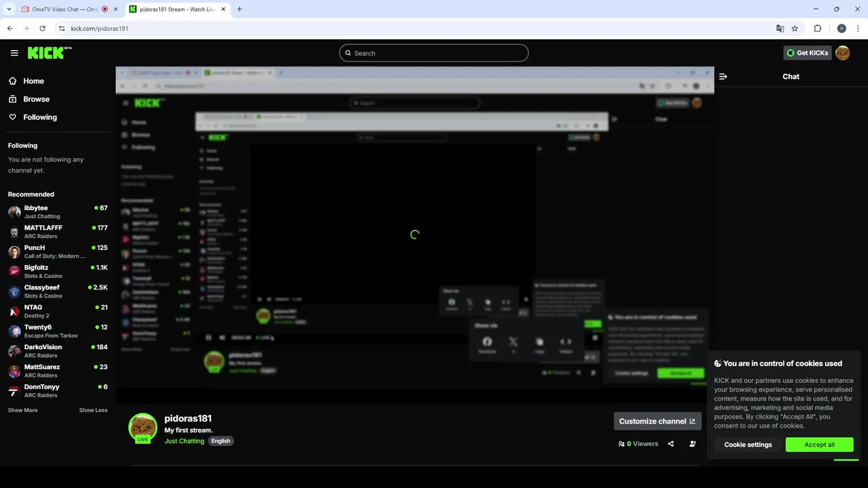868x488 pixels.
Task: Click Show Less recommended channels
Action: pos(93,410)
